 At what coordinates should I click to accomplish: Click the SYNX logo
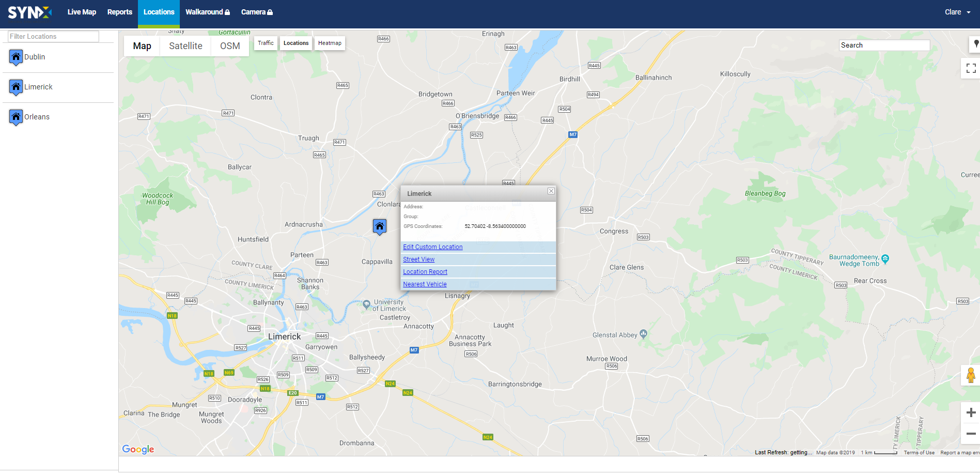(29, 12)
